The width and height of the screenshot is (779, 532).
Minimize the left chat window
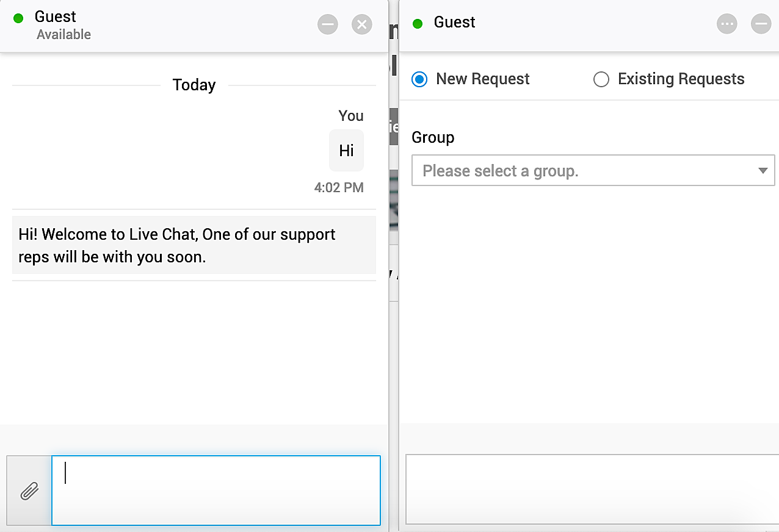328,24
